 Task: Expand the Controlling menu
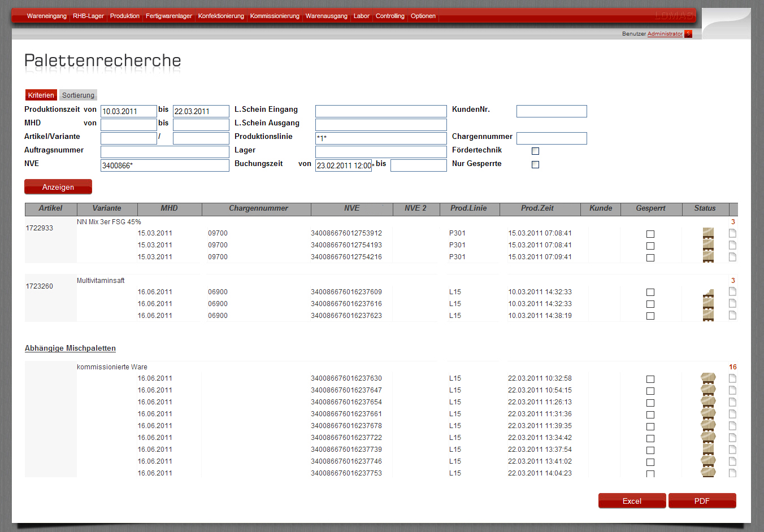click(x=390, y=16)
